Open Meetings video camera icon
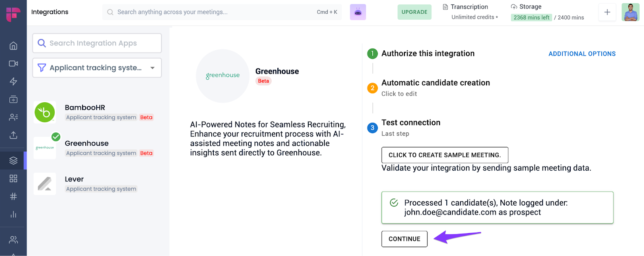The height and width of the screenshot is (256, 644). coord(13,64)
